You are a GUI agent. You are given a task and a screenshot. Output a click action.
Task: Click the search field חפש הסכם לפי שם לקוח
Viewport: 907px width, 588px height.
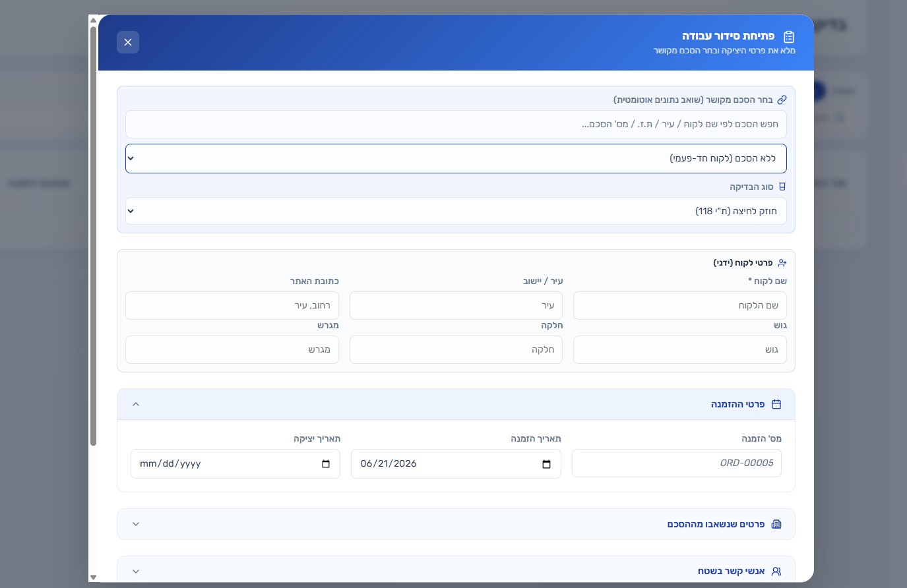tap(456, 124)
